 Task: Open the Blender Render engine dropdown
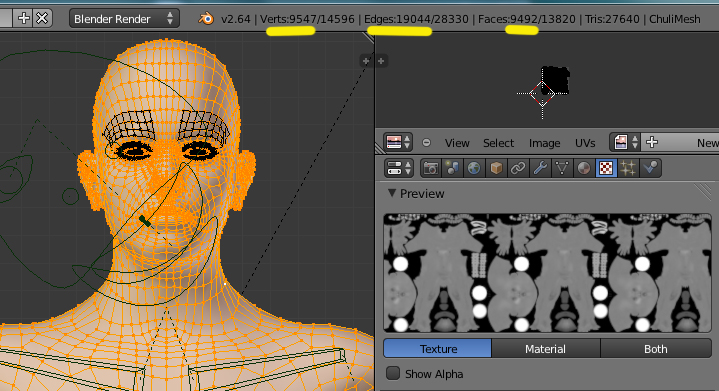tap(124, 19)
